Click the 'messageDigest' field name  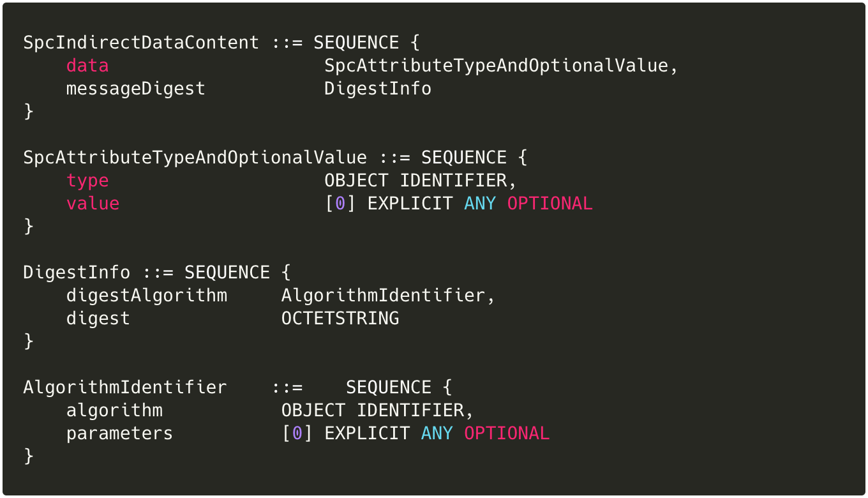(135, 89)
